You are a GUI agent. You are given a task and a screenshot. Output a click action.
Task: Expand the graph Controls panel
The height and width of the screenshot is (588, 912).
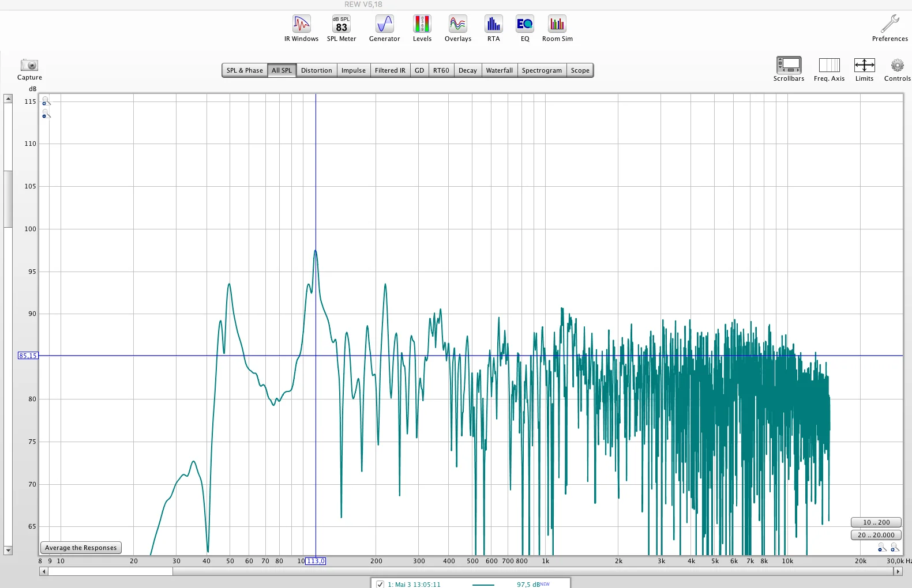pyautogui.click(x=897, y=69)
